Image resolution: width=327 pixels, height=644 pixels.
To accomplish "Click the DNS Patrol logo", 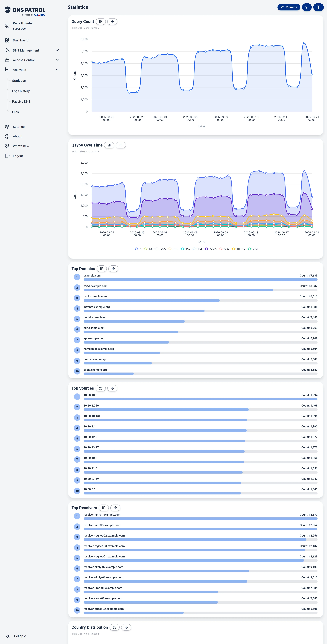I will pos(25,11).
